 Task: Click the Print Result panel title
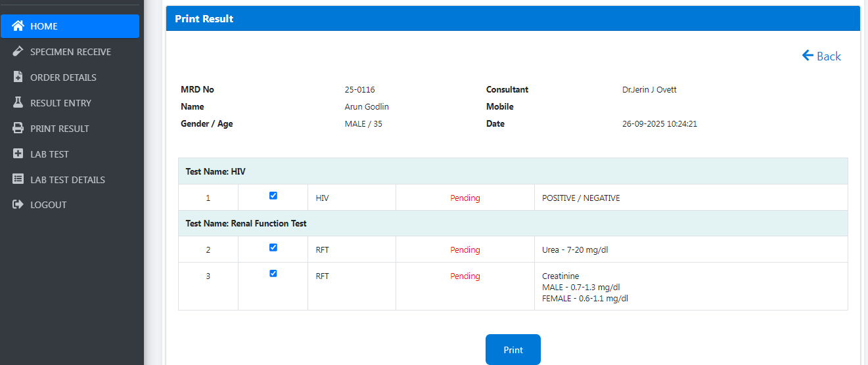click(x=204, y=19)
